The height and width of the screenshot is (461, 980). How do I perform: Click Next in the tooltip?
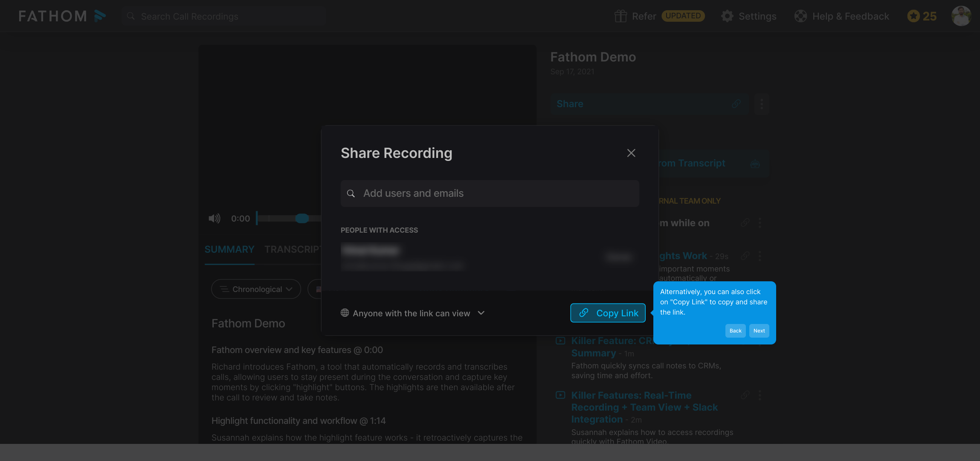coord(759,331)
